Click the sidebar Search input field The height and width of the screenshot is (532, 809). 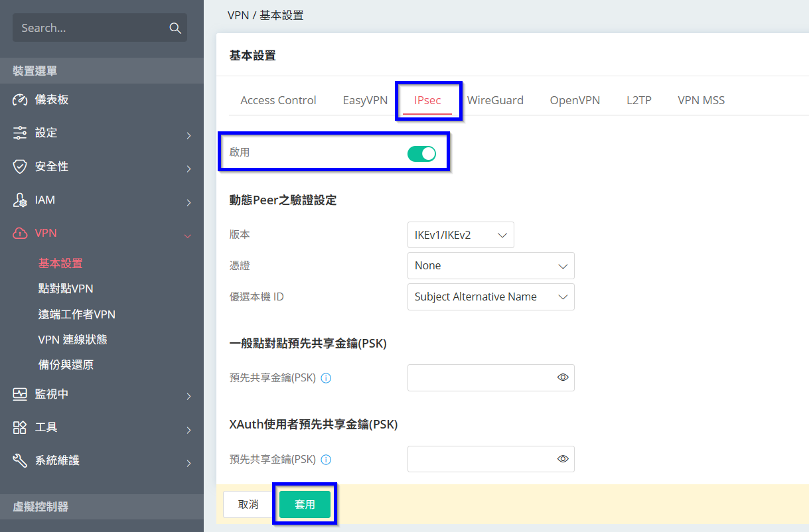[90, 28]
